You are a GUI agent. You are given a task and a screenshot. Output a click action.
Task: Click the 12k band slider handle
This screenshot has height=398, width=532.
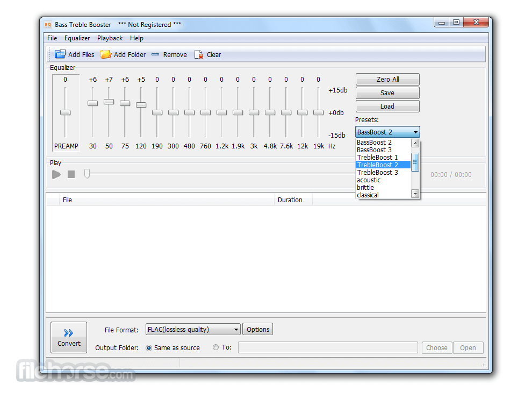pyautogui.click(x=303, y=112)
